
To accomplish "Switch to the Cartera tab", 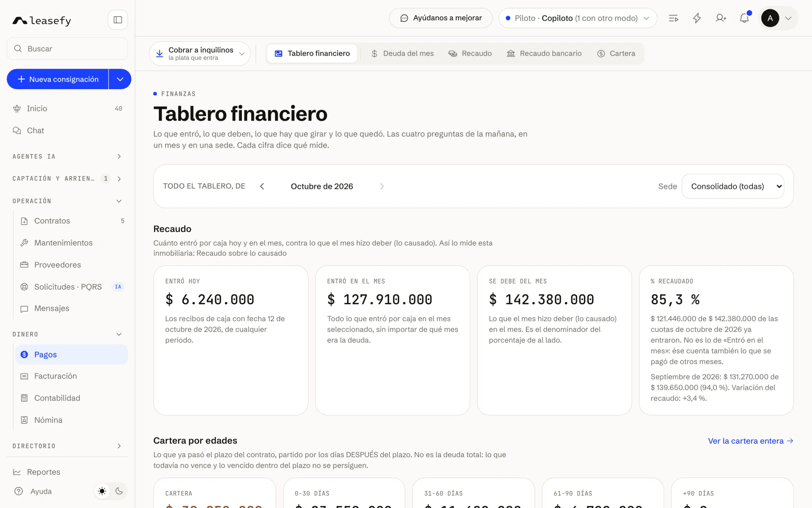I will tap(616, 54).
